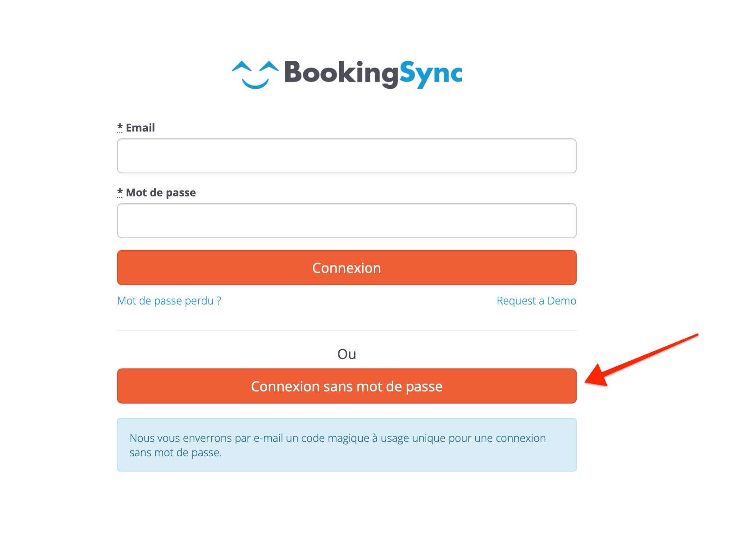Click the Email field label
Viewport: 756px width, 536px height.
[x=140, y=128]
